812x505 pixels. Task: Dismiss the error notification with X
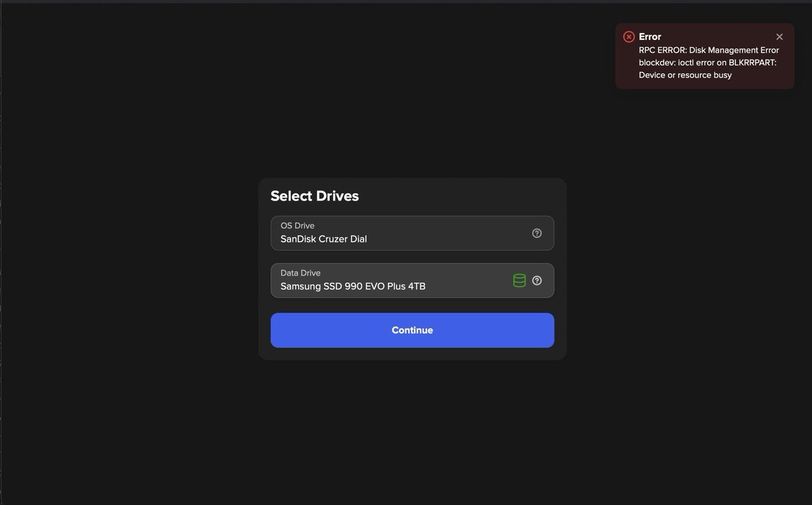(x=780, y=37)
